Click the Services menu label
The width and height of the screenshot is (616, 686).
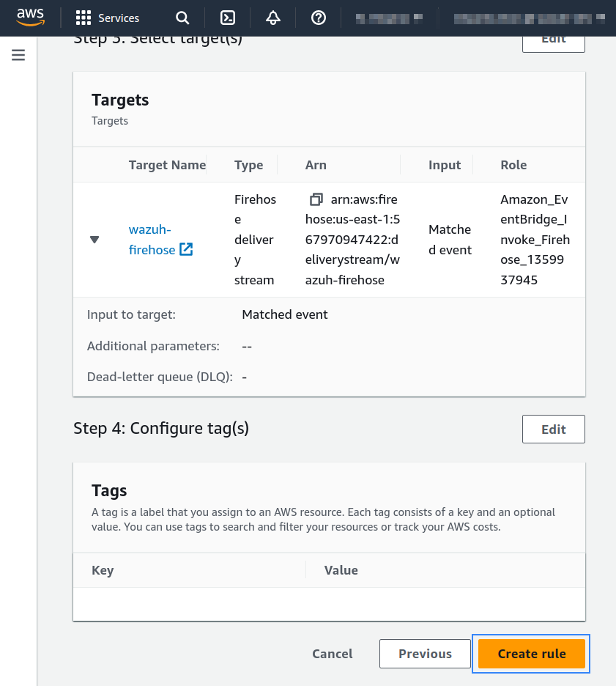(119, 18)
